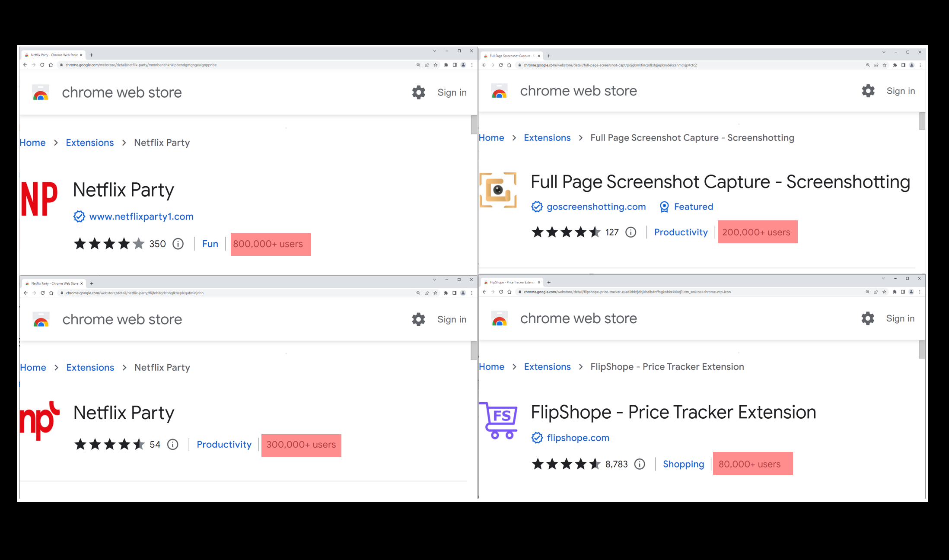Viewport: 949px width, 560px height.
Task: Open Chrome three-dot menu in FlipShope window
Action: tap(920, 292)
